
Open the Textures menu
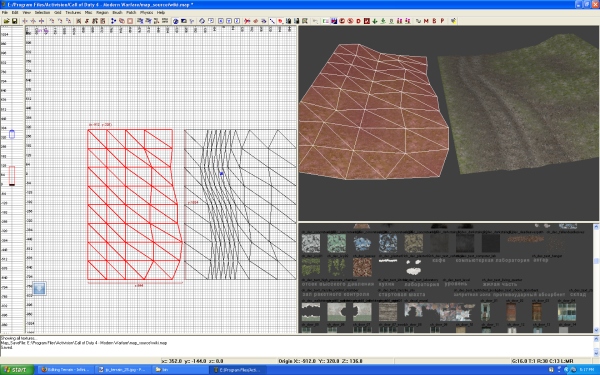tap(73, 13)
